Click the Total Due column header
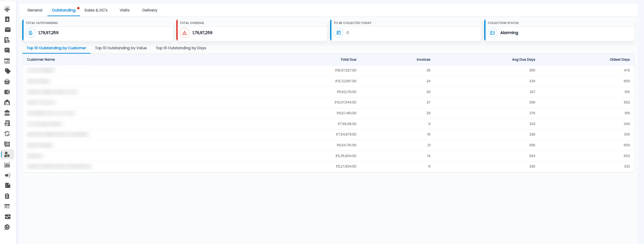 pos(348,60)
